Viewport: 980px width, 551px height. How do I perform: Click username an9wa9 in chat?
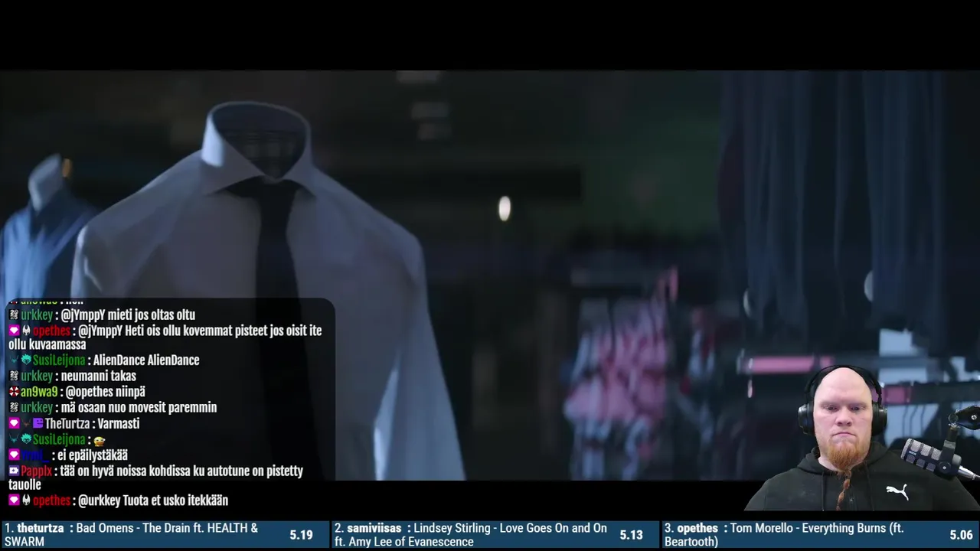click(x=39, y=392)
